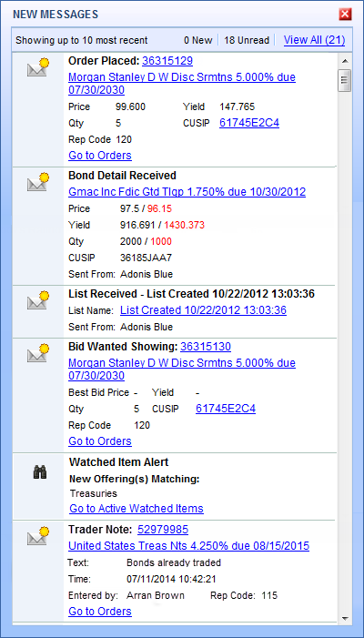Click the red quantity value 1000
The height and width of the screenshot is (638, 364).
point(161,241)
